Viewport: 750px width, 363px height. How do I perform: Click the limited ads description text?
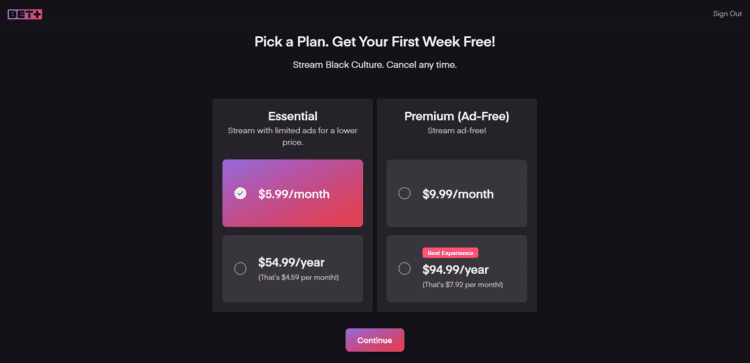[x=293, y=136]
